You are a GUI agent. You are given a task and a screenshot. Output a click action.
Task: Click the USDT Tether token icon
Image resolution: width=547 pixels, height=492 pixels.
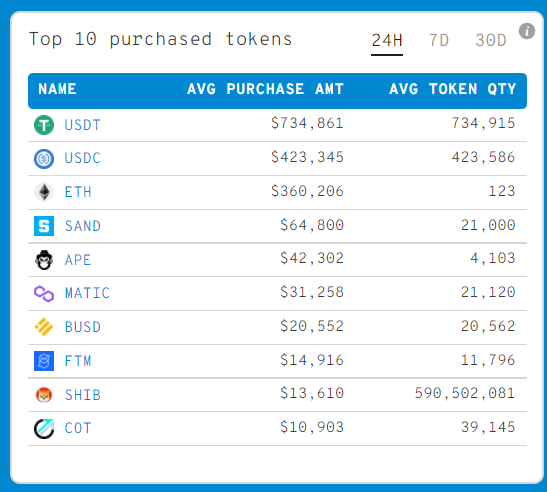(x=44, y=125)
